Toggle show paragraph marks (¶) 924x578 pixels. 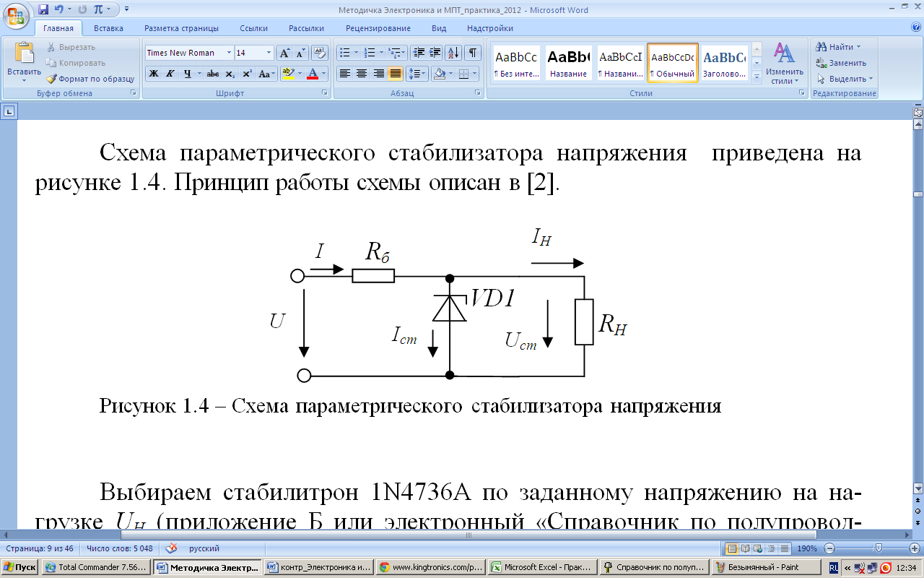pyautogui.click(x=473, y=53)
